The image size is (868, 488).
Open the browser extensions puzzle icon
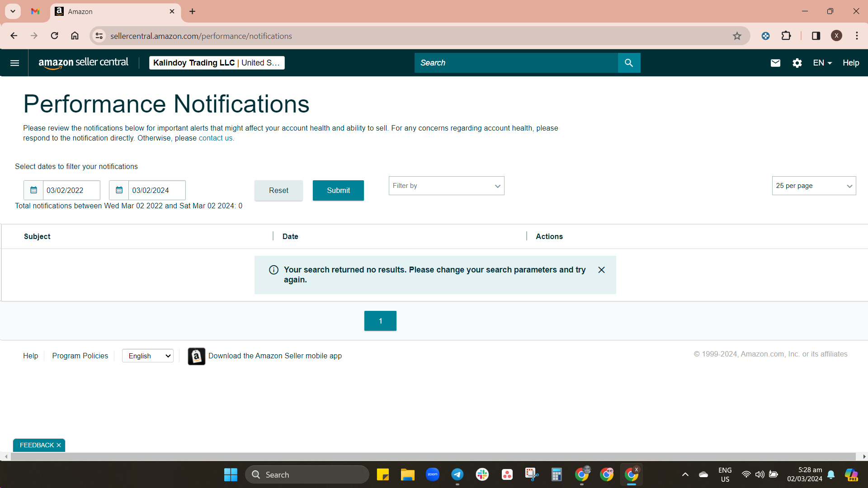tap(786, 36)
